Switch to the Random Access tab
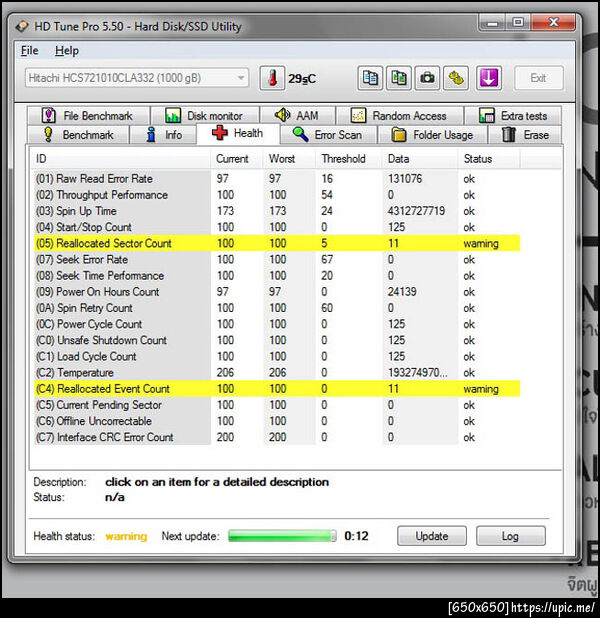Viewport: 600px width, 618px height. [x=399, y=115]
